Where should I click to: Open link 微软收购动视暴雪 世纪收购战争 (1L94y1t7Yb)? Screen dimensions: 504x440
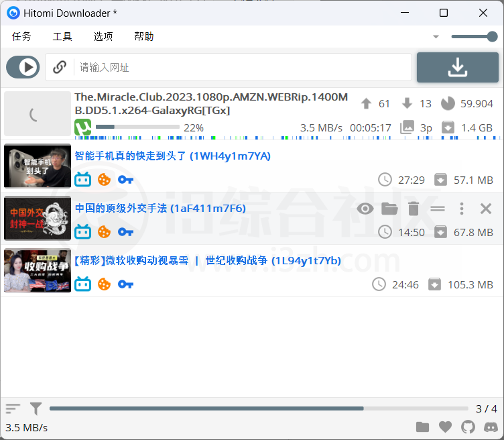[x=208, y=260]
